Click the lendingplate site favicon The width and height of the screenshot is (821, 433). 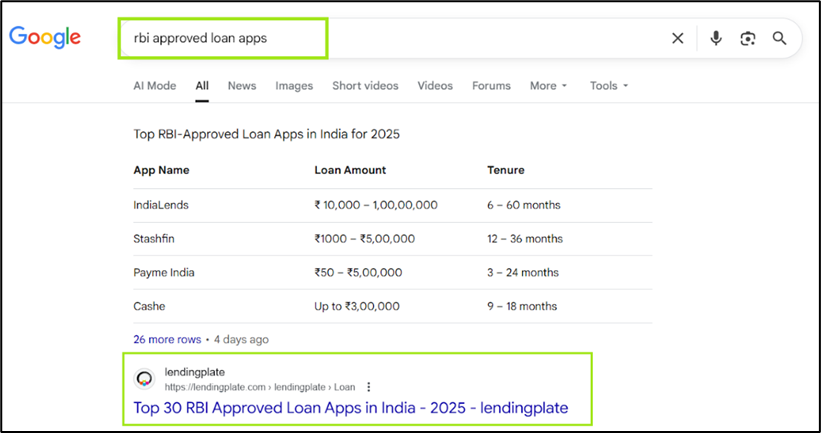pyautogui.click(x=145, y=379)
